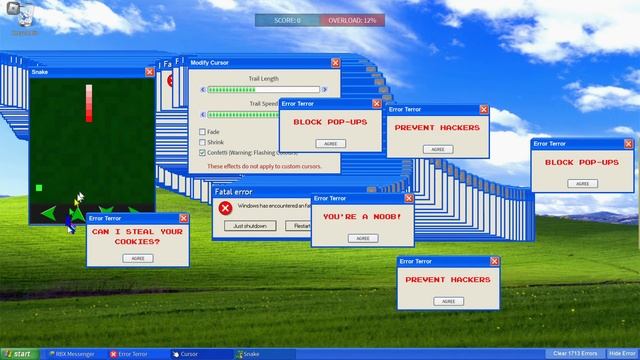The image size is (640, 360).
Task: Click the red snake body in Snake window
Action: 89,103
